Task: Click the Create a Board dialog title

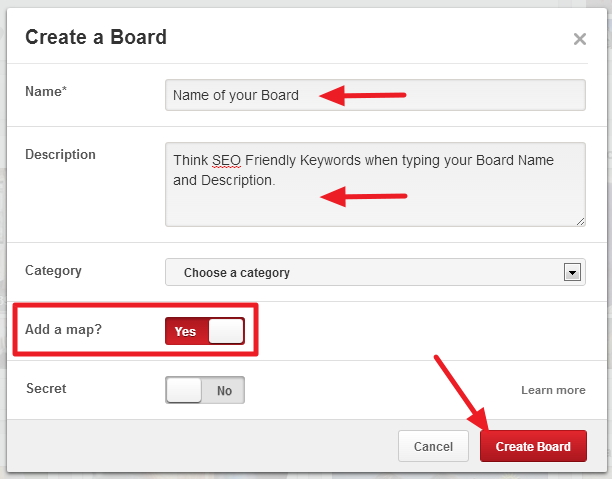Action: pos(96,37)
